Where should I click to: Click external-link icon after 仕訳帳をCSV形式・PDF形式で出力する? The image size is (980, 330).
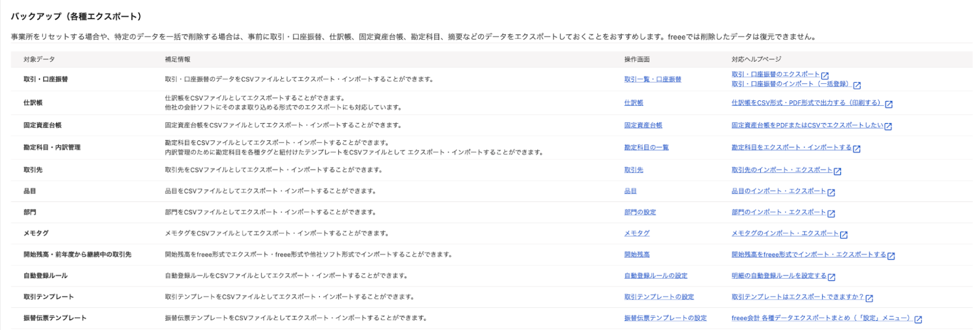889,104
